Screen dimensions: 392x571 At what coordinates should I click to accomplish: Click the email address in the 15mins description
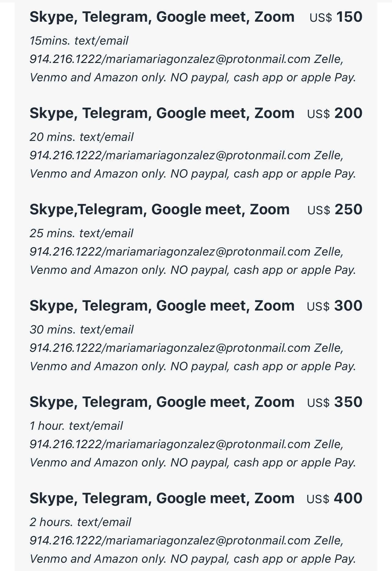click(208, 59)
